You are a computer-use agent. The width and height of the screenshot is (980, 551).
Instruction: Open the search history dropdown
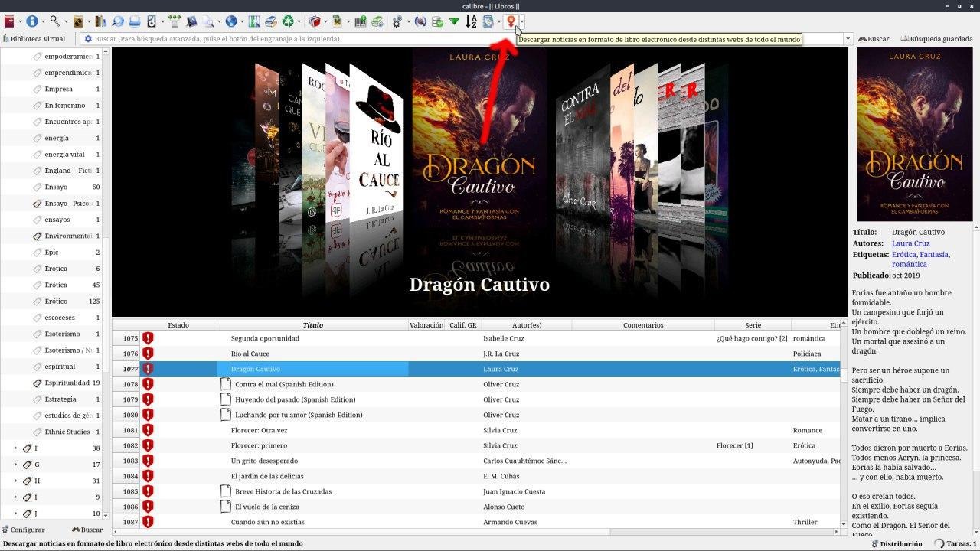848,39
